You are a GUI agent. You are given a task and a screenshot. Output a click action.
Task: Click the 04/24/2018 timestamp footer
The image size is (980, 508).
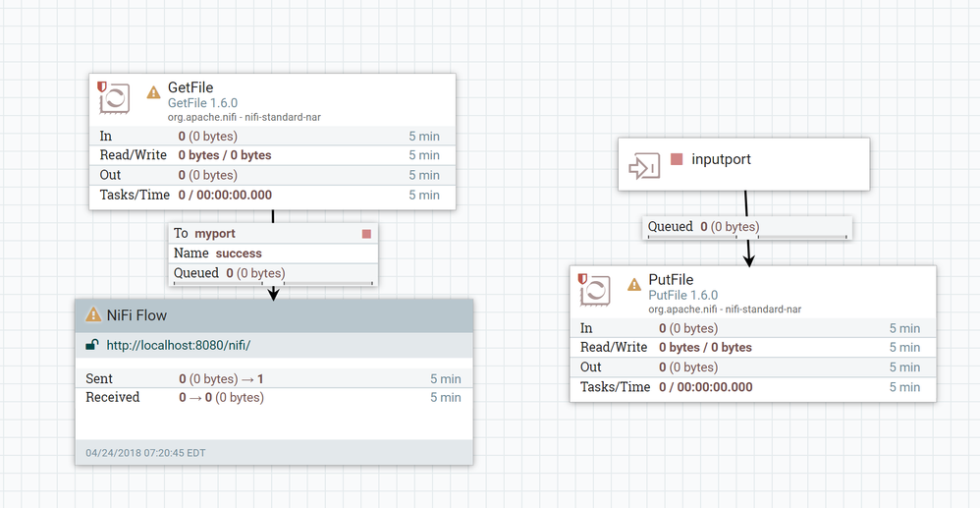click(145, 453)
